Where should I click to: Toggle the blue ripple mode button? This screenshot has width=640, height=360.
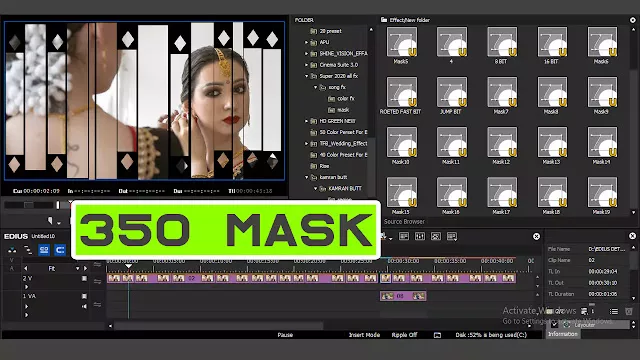click(60, 250)
